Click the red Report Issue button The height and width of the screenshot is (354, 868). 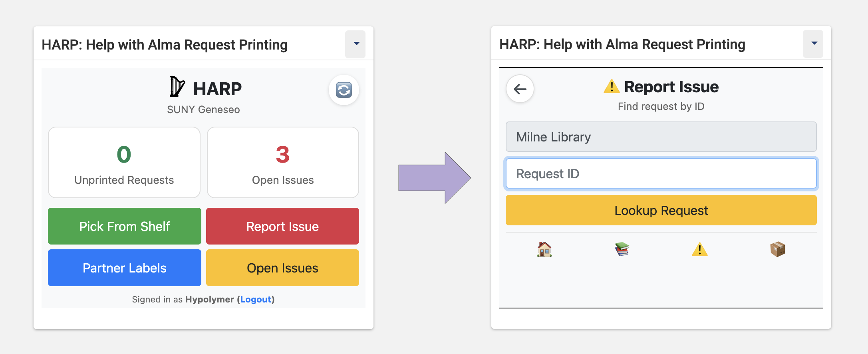click(282, 226)
